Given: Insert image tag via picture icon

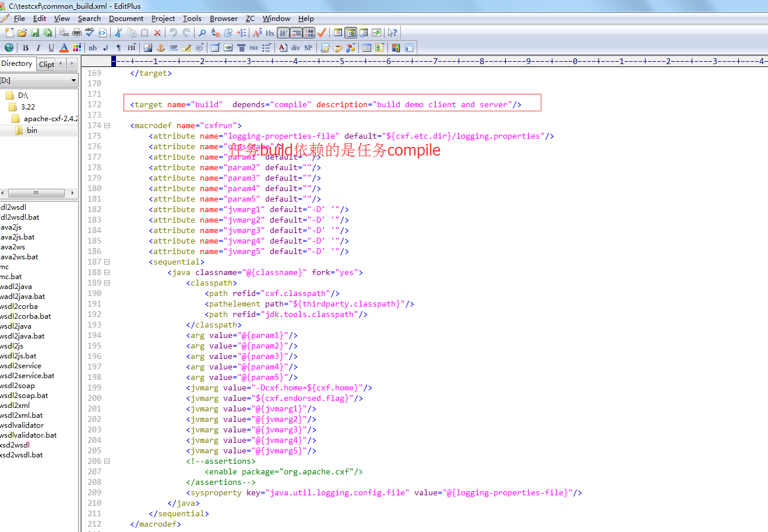Looking at the screenshot, I should point(148,48).
